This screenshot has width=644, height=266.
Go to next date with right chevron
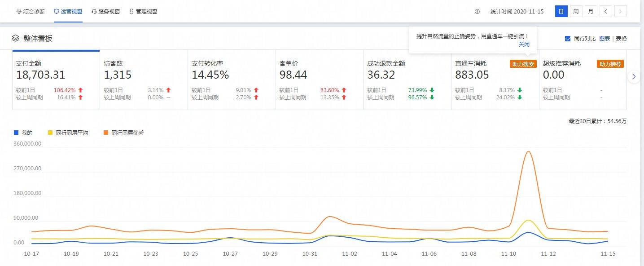click(621, 12)
